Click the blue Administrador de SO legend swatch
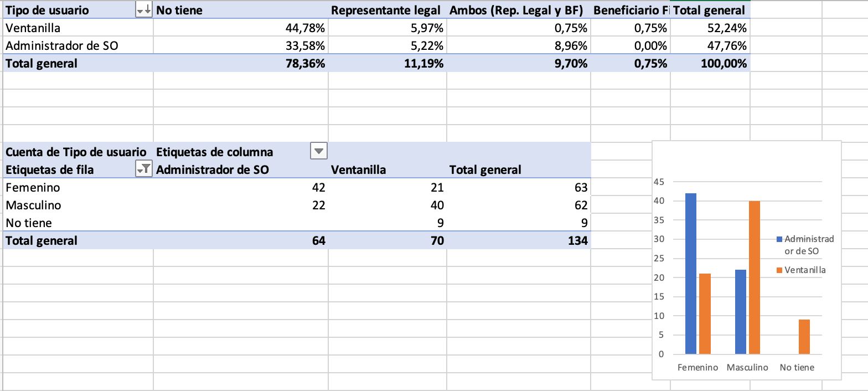Screen dimensions: 868x391 pyautogui.click(x=779, y=239)
